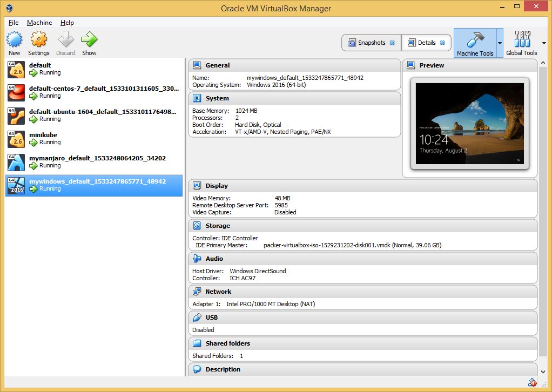Open the Help menu
The image size is (552, 392).
[x=67, y=23]
